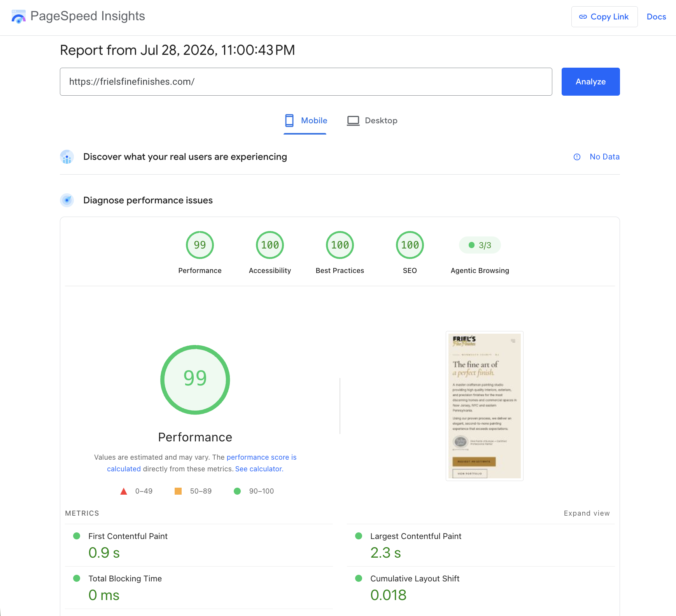Open the Docs link
The width and height of the screenshot is (676, 616).
point(656,17)
